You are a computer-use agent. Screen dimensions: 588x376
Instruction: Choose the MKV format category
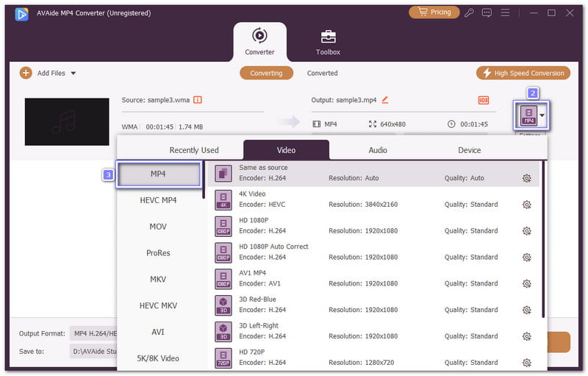158,279
